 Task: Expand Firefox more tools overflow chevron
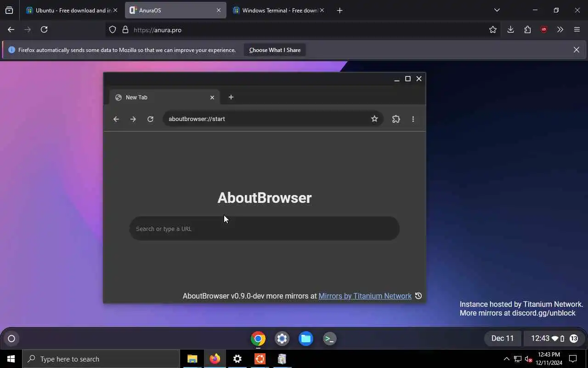pos(560,29)
